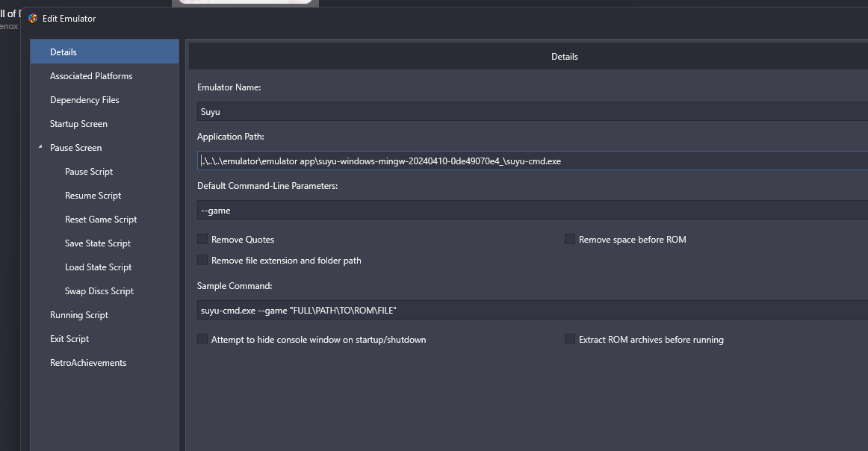Enable the Remove Quotes checkbox
Screen dimensions: 868x451
pyautogui.click(x=202, y=240)
